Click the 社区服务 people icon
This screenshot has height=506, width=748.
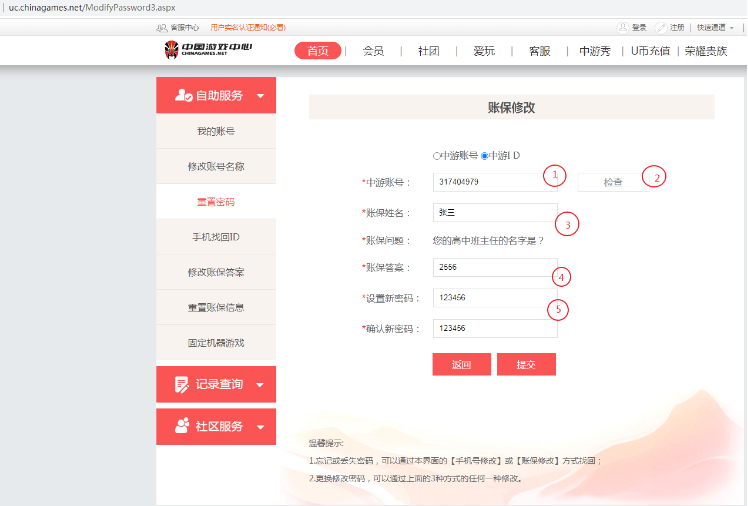[182, 425]
